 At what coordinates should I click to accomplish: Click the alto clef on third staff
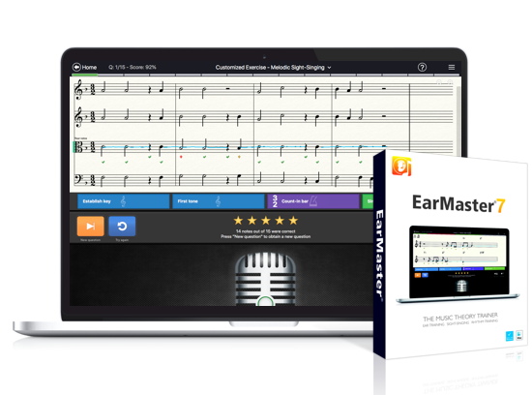[x=78, y=147]
